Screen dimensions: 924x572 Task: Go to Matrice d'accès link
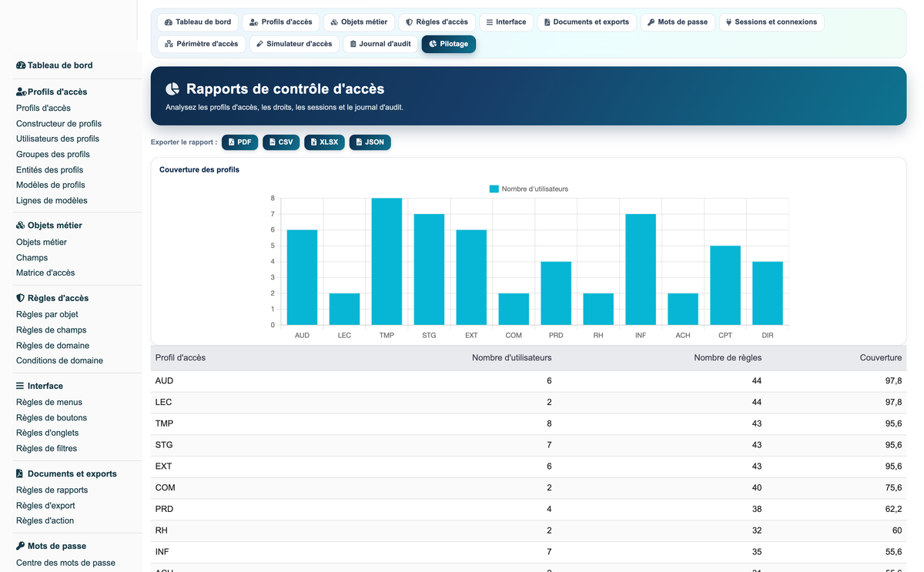(45, 273)
